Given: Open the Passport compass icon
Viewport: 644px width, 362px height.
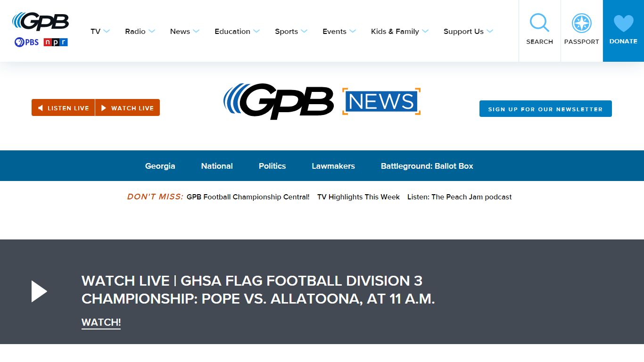Looking at the screenshot, I should pos(582,23).
